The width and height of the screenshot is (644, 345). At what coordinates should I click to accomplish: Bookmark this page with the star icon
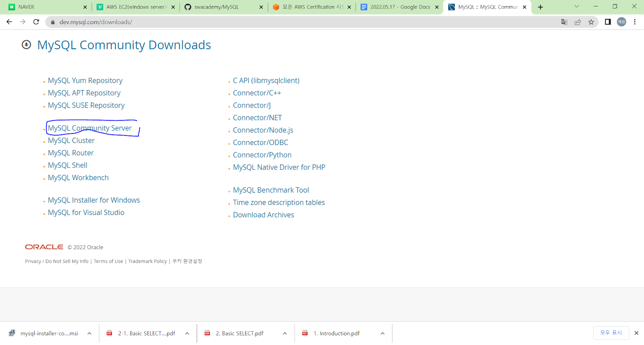coord(591,22)
